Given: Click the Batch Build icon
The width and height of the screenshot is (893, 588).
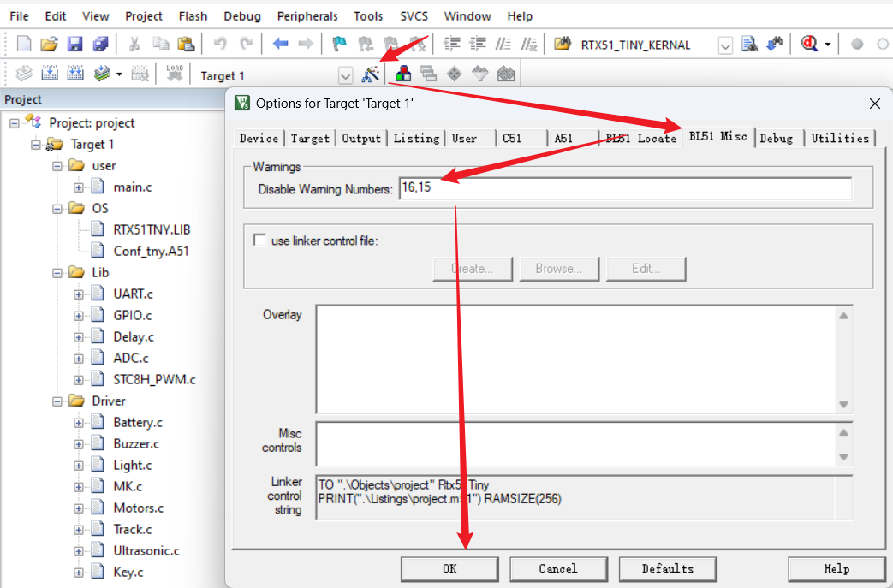Looking at the screenshot, I should click(102, 74).
